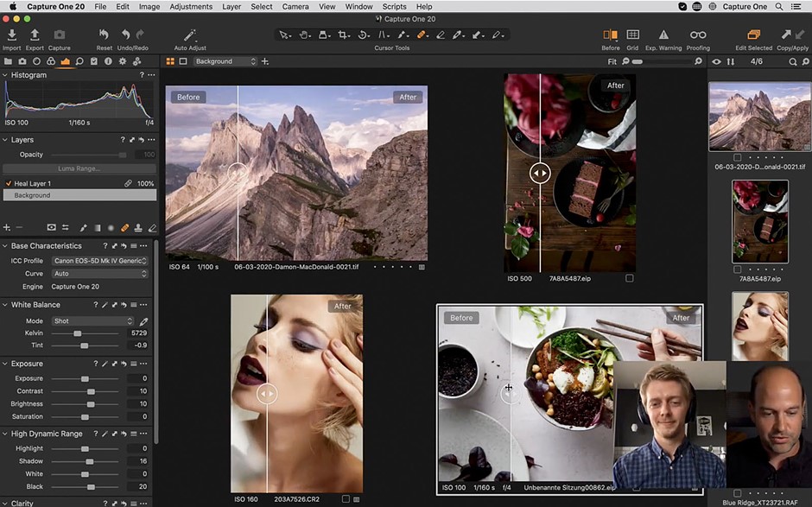Select the Background layer row
This screenshot has height=507, width=812.
79,195
